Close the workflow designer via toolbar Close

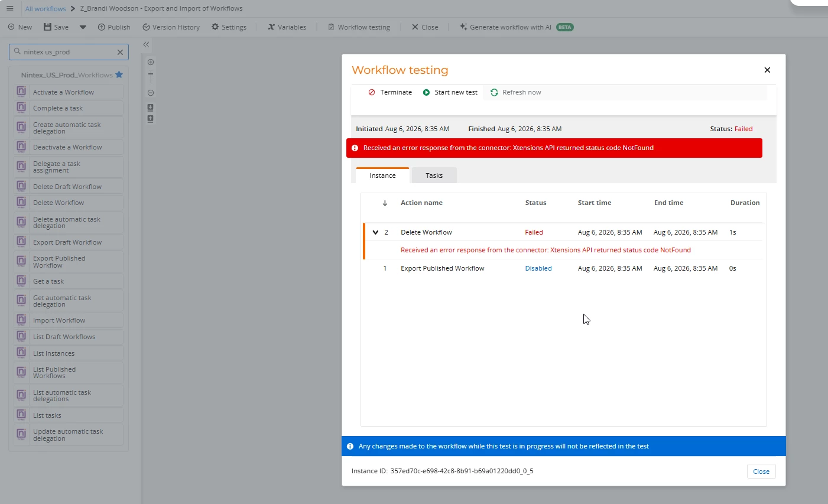point(425,27)
